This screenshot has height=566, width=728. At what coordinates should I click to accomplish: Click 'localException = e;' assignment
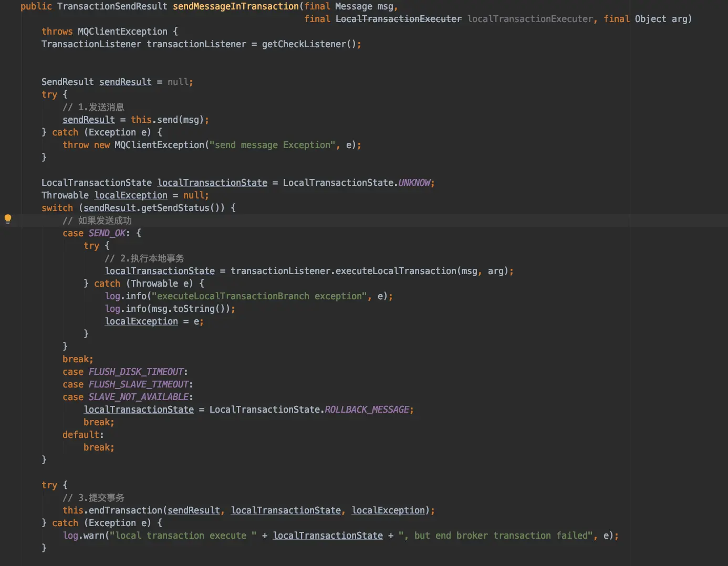(154, 321)
